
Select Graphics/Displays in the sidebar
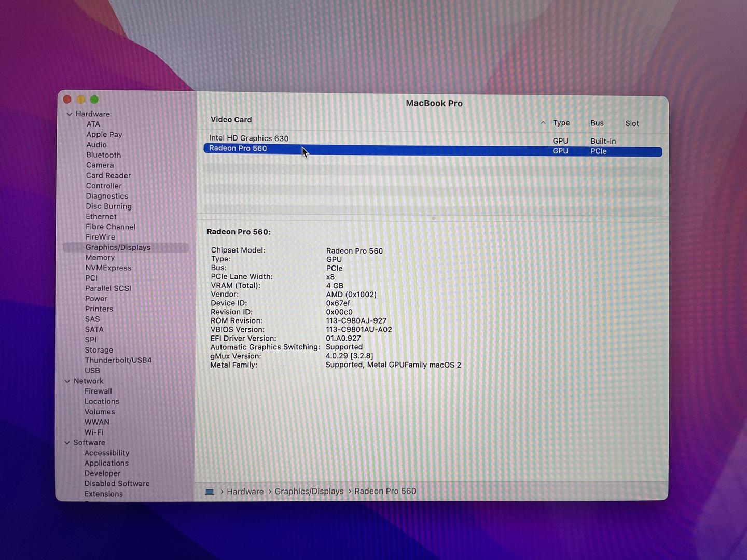click(126, 248)
